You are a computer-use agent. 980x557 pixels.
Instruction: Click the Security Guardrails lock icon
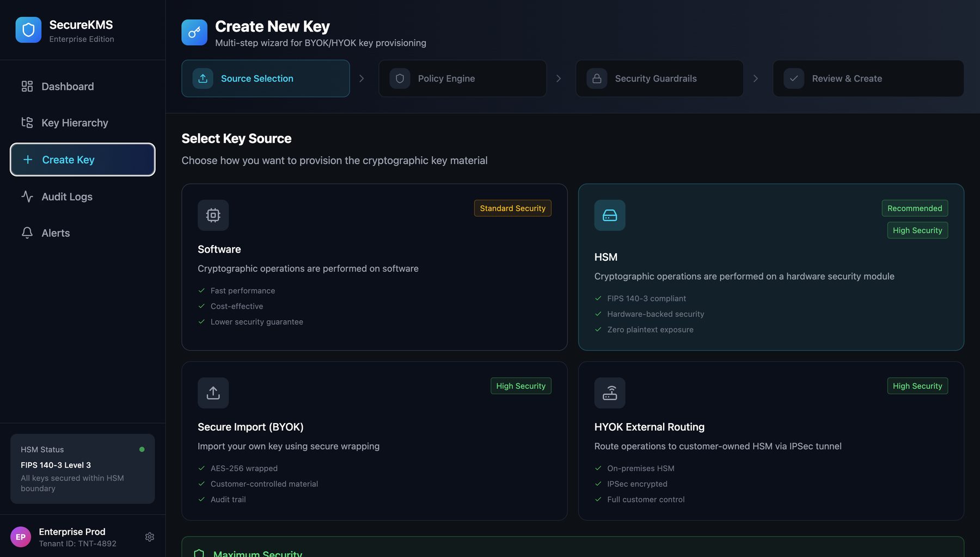[x=597, y=78]
